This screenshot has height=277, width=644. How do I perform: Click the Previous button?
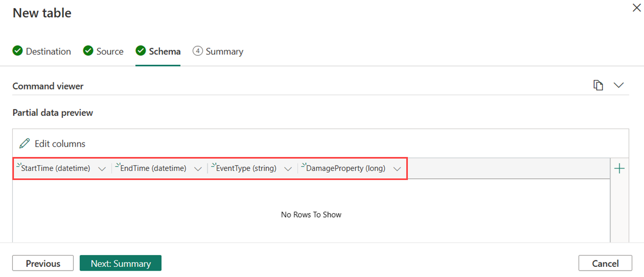43,263
